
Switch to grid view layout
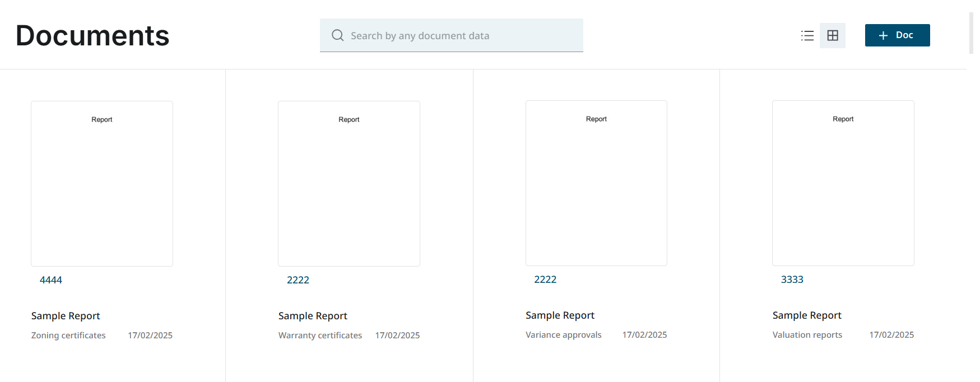pos(833,36)
